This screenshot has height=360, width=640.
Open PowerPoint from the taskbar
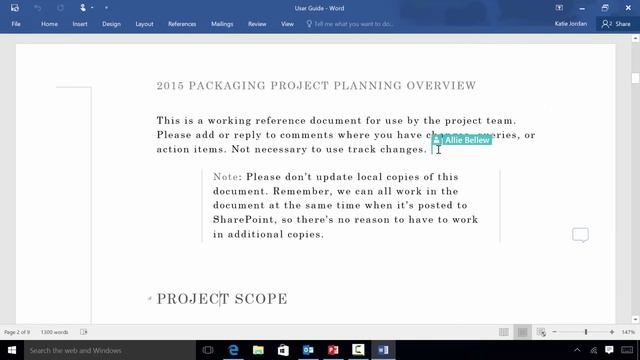pyautogui.click(x=333, y=350)
